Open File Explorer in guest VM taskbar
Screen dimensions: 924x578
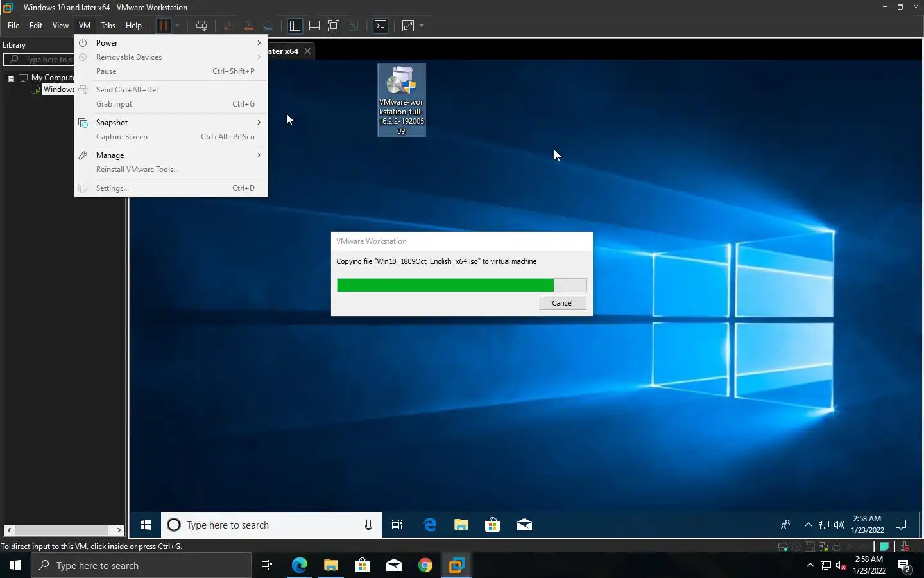[x=461, y=525]
